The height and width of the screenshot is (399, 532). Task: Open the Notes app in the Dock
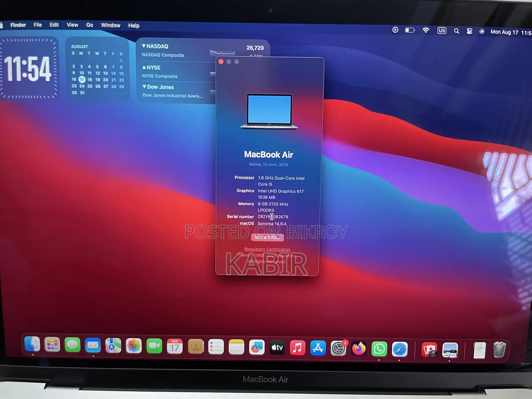(x=236, y=347)
